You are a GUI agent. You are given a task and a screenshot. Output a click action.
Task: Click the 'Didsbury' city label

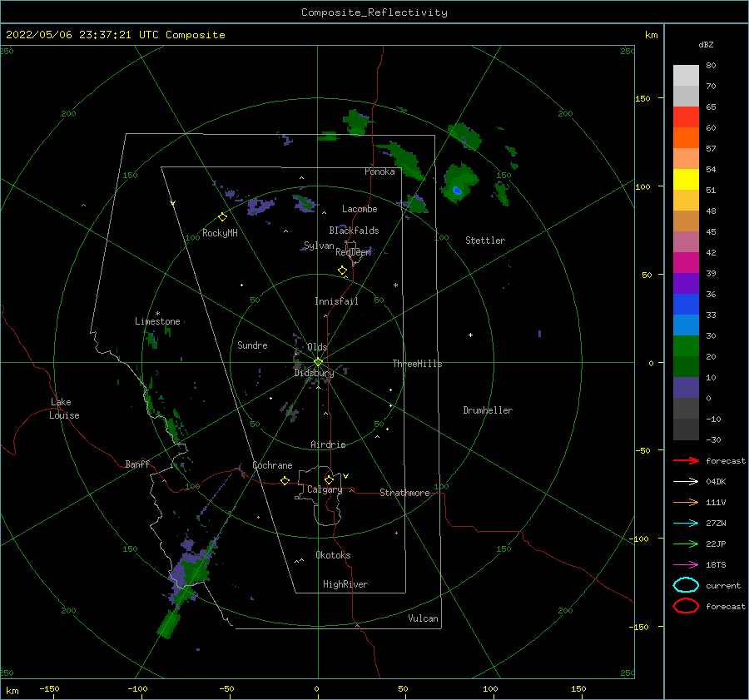point(314,373)
